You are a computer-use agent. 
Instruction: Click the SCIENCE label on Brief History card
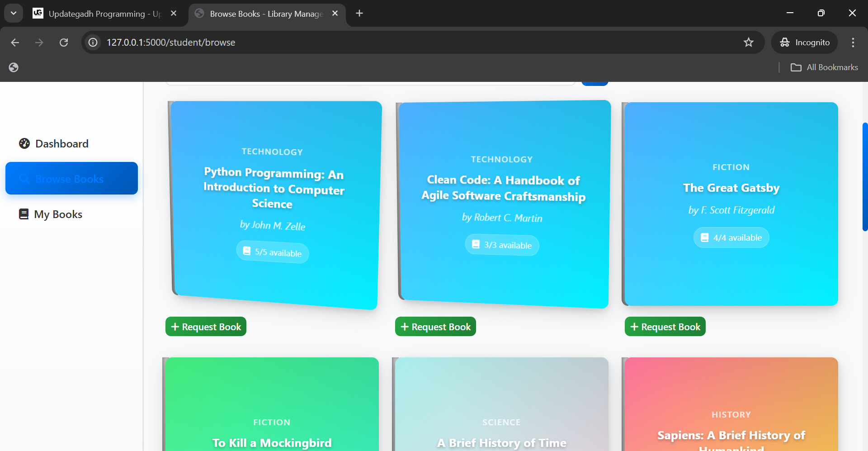[501, 423]
